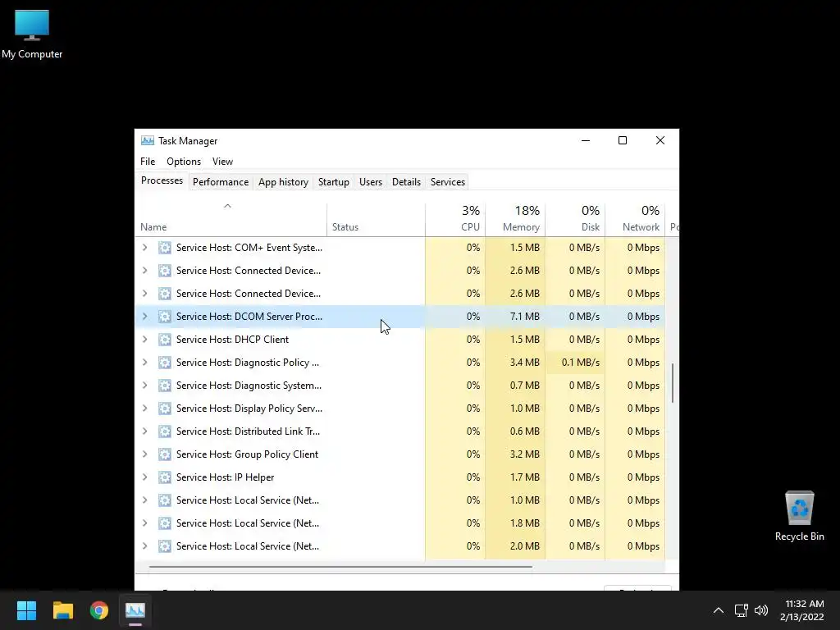Switch to the Details tab
The width and height of the screenshot is (840, 630).
[406, 182]
